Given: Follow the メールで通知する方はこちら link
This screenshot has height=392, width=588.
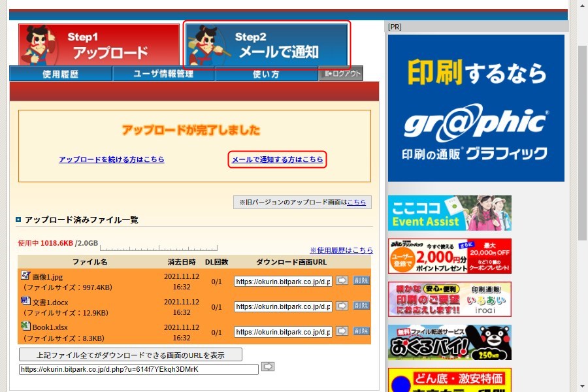Looking at the screenshot, I should point(277,159).
